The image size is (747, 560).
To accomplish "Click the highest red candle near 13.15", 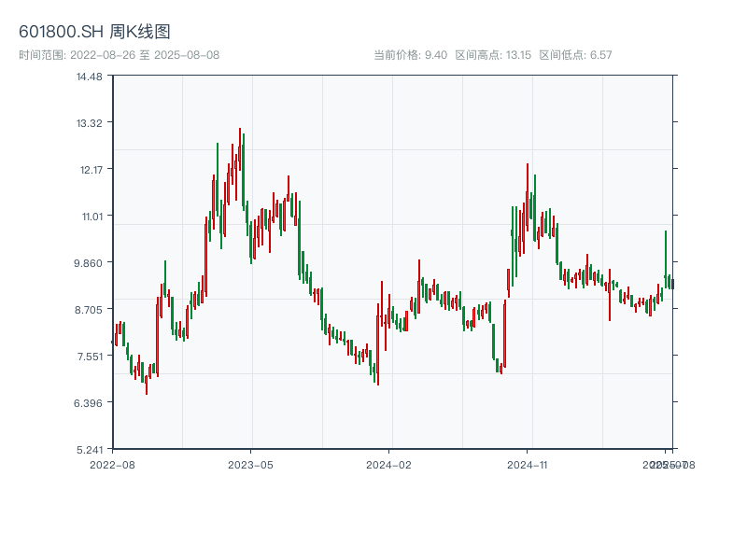I will click(240, 149).
